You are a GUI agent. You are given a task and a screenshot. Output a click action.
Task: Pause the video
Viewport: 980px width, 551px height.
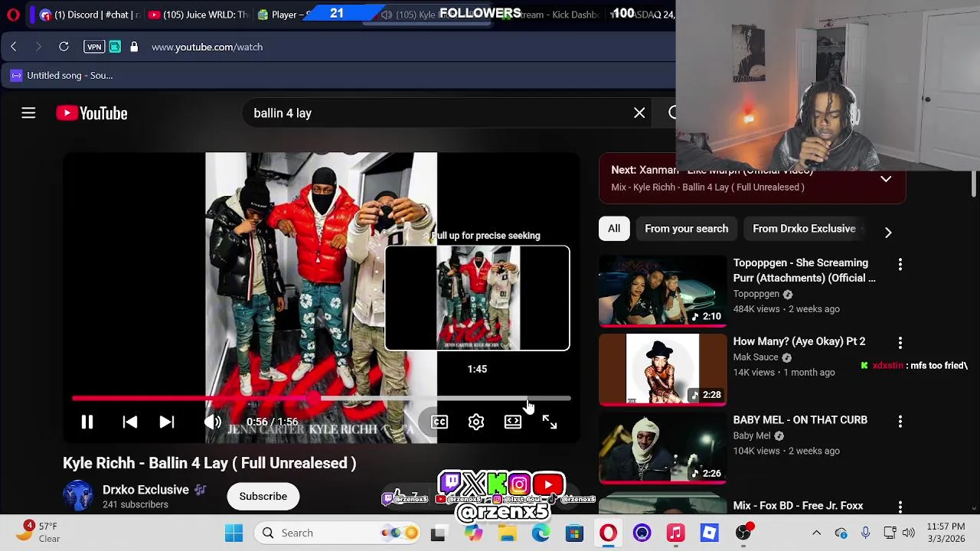87,422
